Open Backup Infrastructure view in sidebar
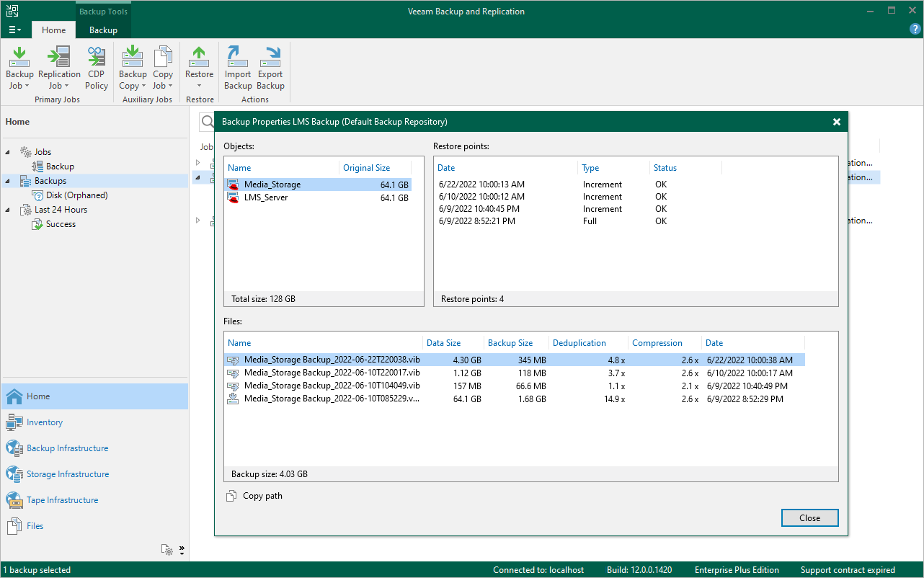Viewport: 924px width, 578px height. (67, 448)
